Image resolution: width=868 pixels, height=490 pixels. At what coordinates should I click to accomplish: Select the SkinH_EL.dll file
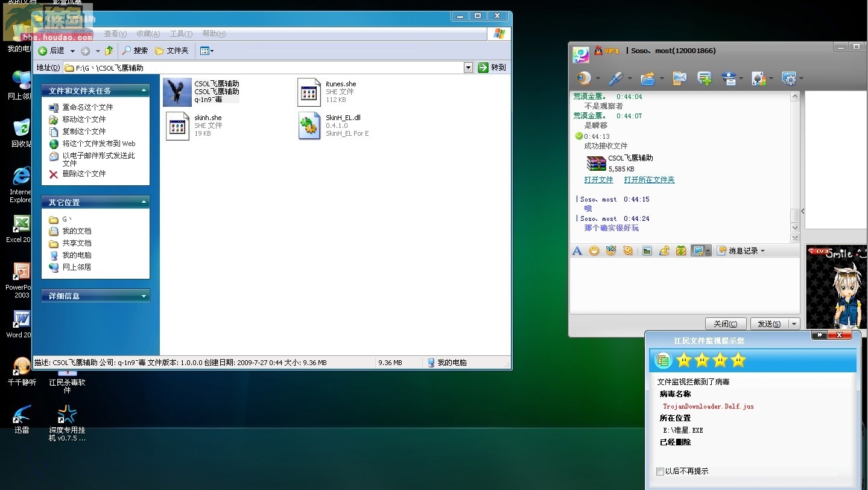click(x=334, y=126)
